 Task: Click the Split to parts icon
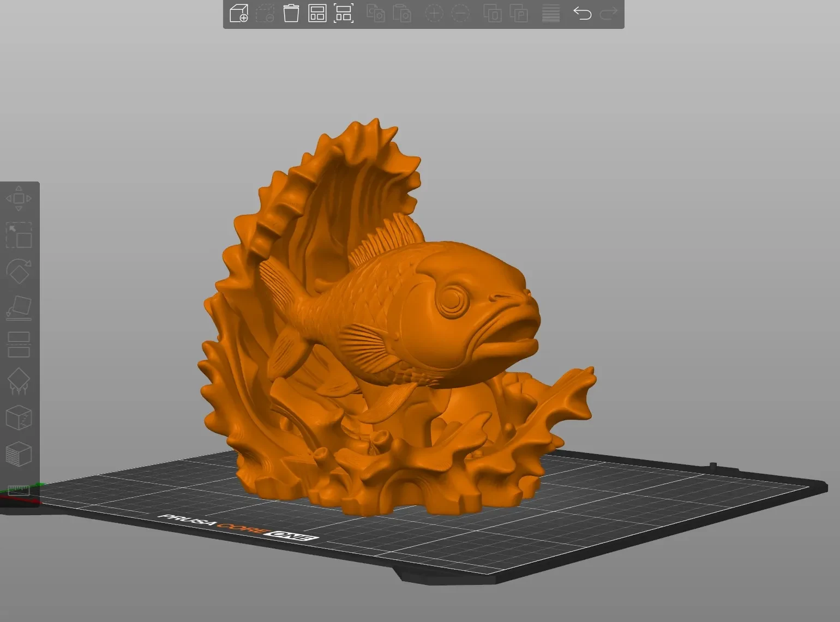point(519,14)
